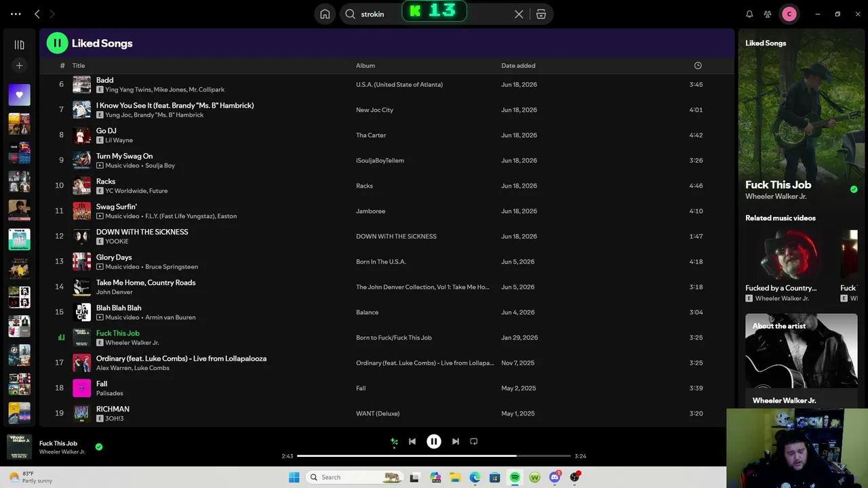Open album New Joc City
Viewport: 868px width, 488px height.
point(374,110)
